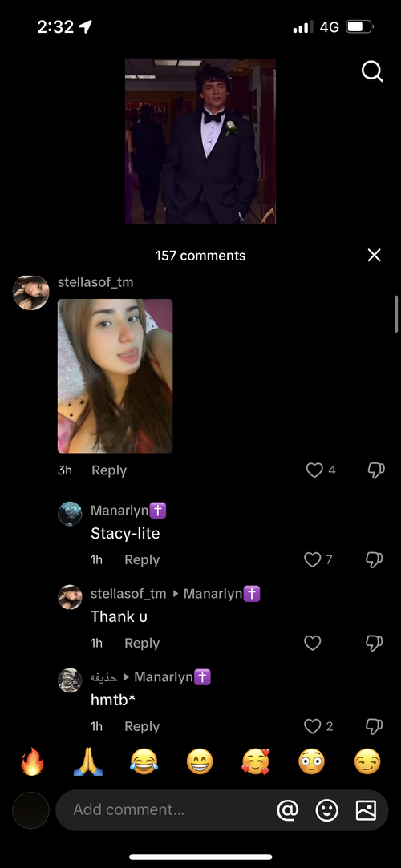
Task: Tap the Add comment text field
Action: (x=166, y=809)
